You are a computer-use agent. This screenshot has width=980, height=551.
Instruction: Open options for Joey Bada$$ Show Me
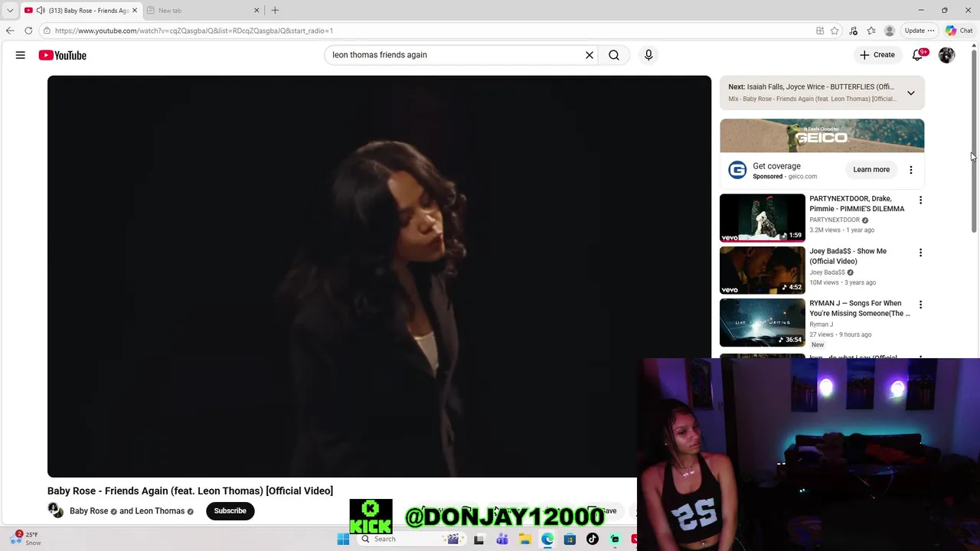click(x=920, y=253)
